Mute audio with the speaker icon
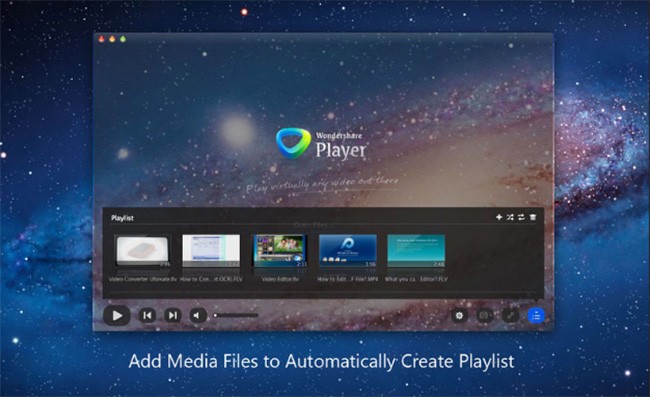Screen dimensions: 650x397 point(198,315)
